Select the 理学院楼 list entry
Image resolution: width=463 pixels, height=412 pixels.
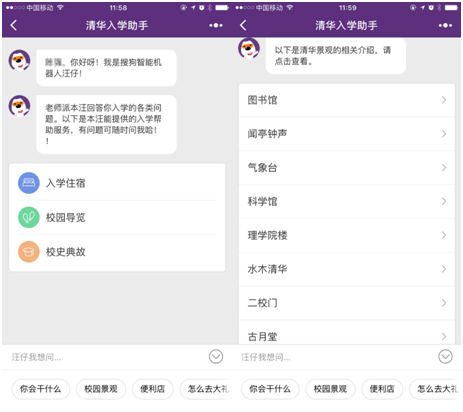[x=347, y=235]
